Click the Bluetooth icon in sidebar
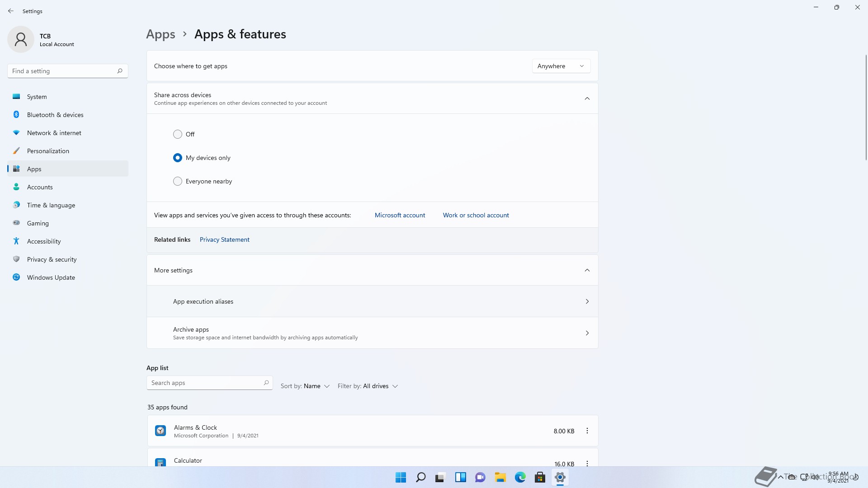This screenshot has height=488, width=868. (x=16, y=115)
